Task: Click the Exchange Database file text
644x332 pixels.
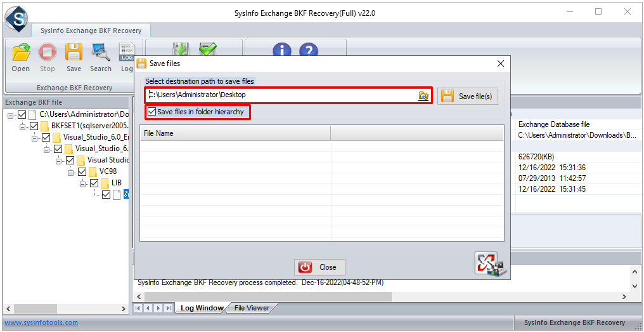Action: 555,124
